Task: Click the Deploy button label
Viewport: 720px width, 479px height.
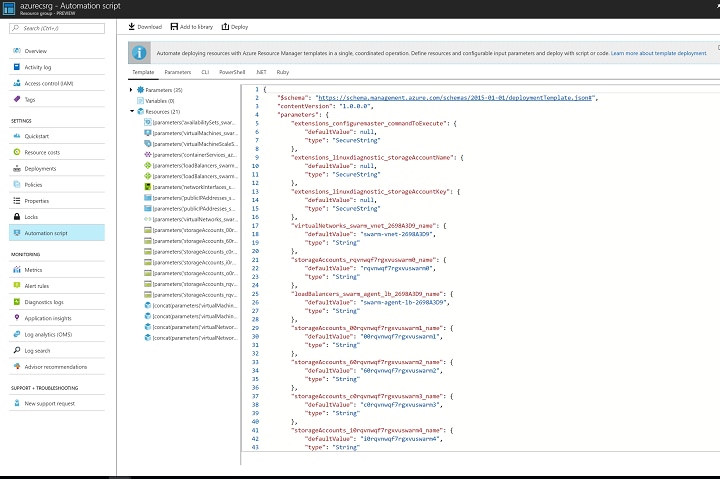Action: tap(239, 27)
